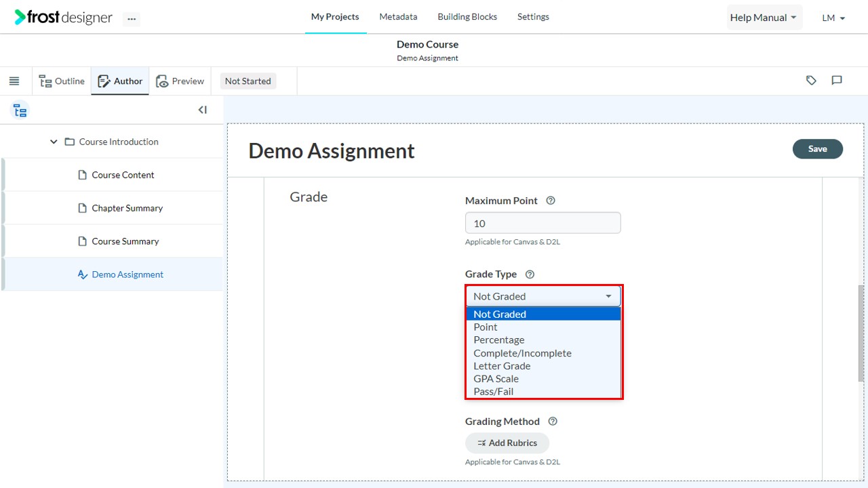Choose Complete/Incomplete grade type

(x=543, y=353)
